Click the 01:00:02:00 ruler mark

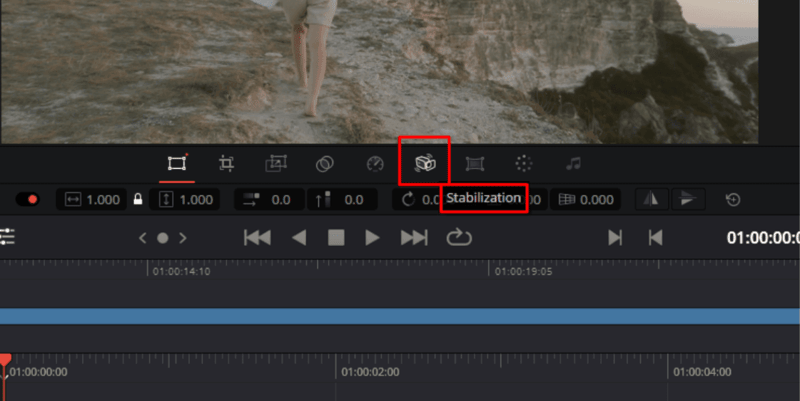370,372
